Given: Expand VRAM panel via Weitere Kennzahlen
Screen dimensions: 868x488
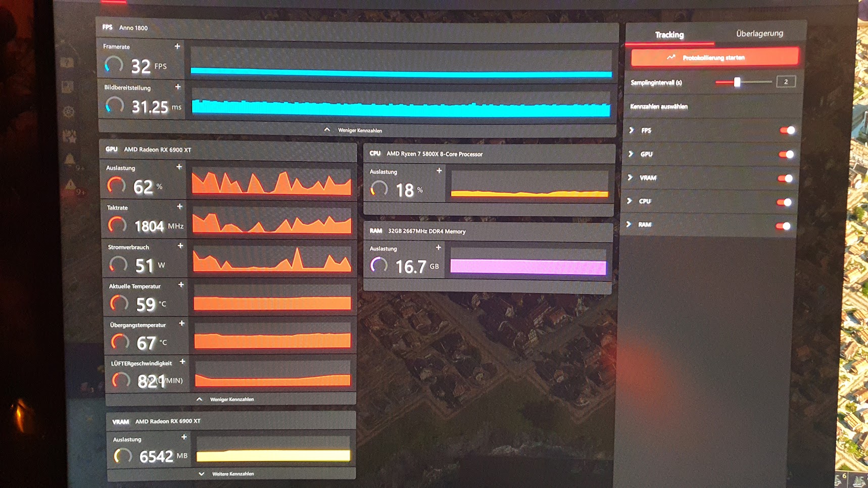Looking at the screenshot, I should 227,474.
